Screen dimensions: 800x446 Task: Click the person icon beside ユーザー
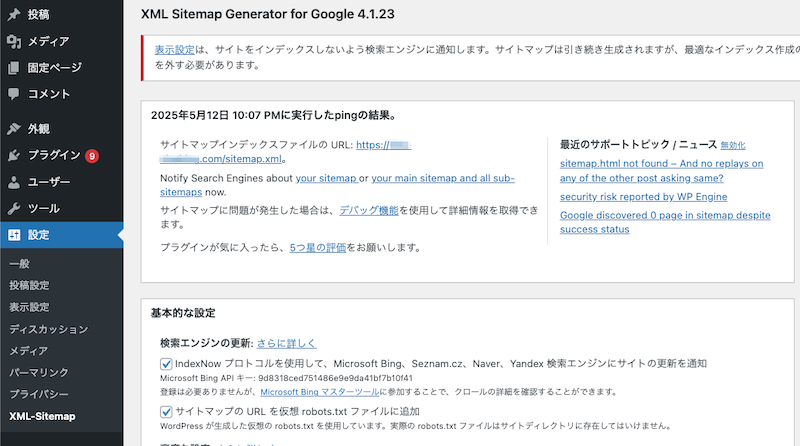click(13, 182)
